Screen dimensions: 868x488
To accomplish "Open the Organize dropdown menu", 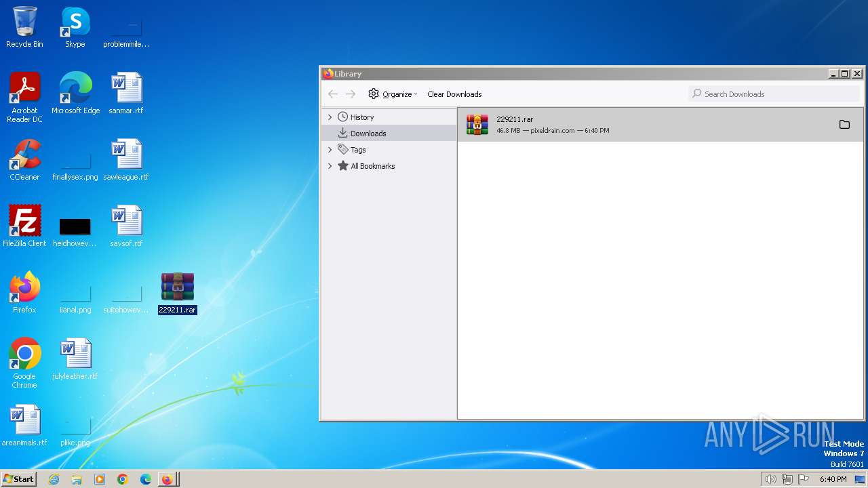I will (393, 94).
